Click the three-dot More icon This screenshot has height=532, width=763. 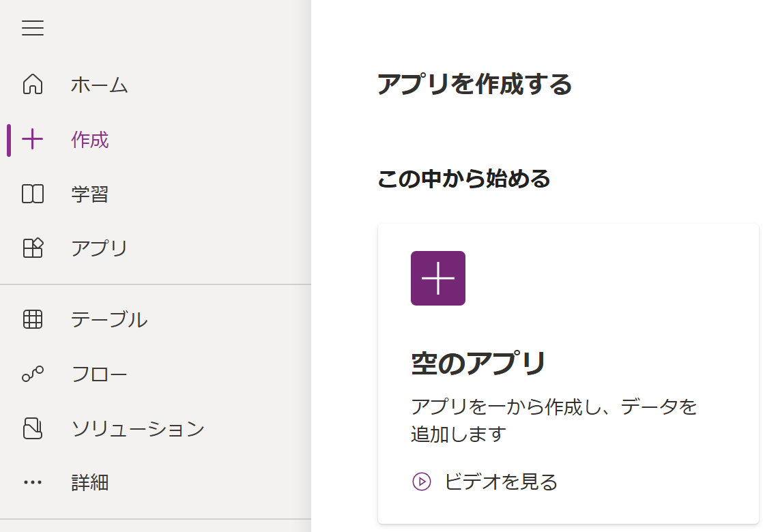coord(33,482)
